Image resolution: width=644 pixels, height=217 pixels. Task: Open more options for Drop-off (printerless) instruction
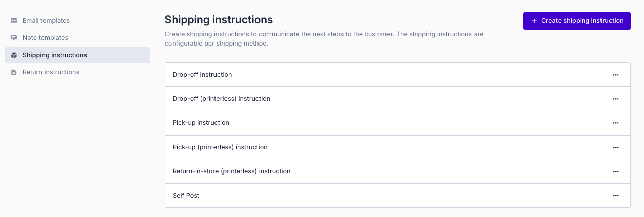tap(616, 99)
